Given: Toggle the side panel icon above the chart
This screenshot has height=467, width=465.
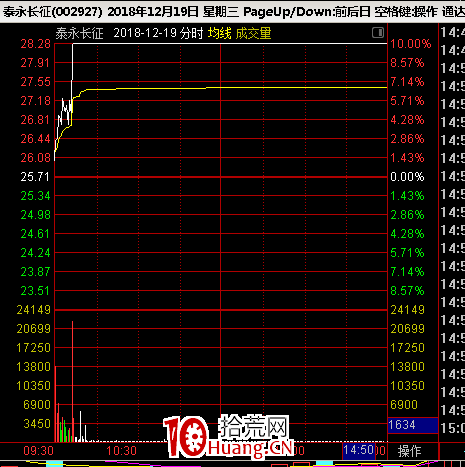Looking at the screenshot, I should (x=378, y=33).
